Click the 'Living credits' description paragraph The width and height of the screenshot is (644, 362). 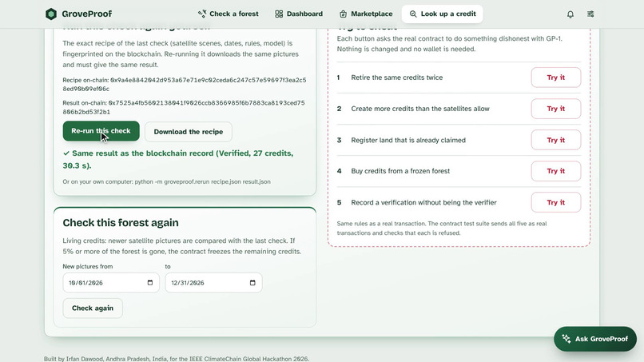(182, 246)
